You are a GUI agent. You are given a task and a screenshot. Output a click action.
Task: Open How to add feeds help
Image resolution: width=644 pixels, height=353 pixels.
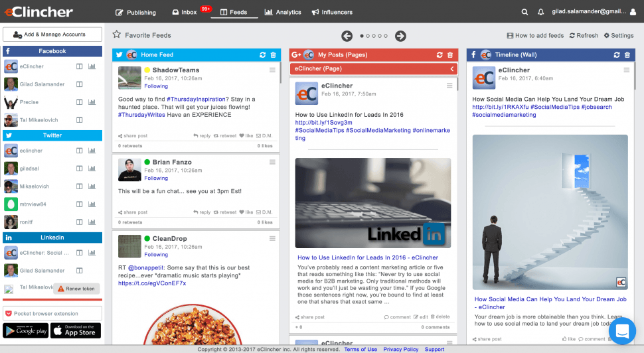pyautogui.click(x=535, y=36)
